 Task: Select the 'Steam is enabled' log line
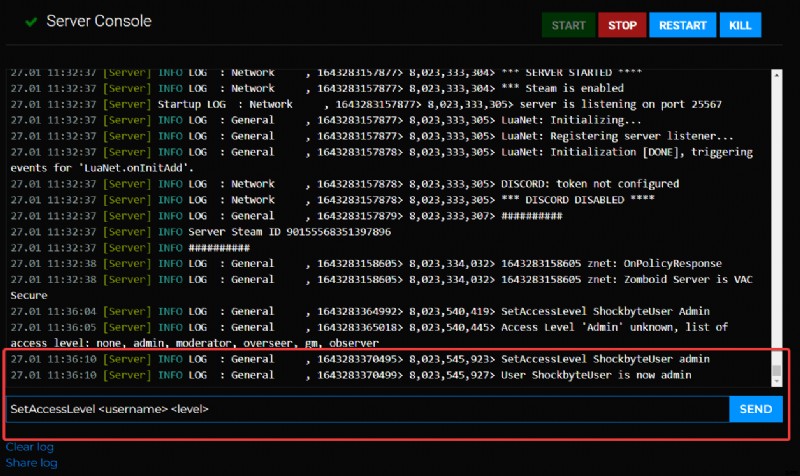(317, 88)
